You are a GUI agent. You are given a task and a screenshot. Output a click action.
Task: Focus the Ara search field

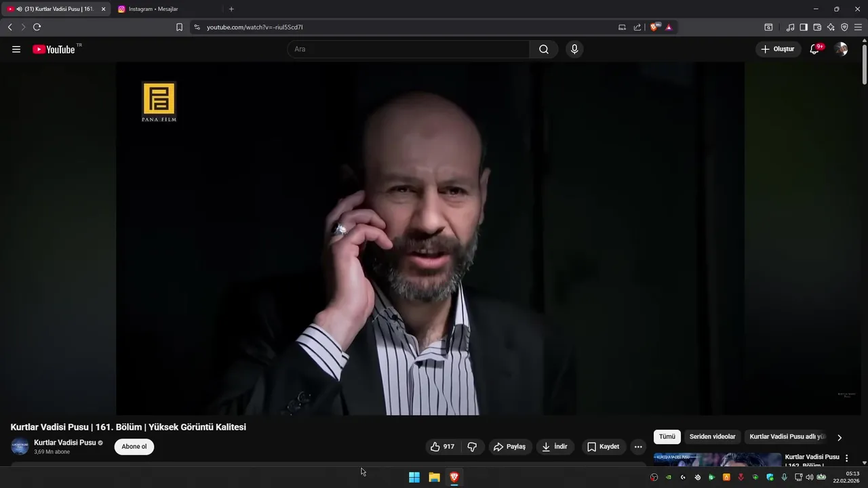click(x=408, y=49)
